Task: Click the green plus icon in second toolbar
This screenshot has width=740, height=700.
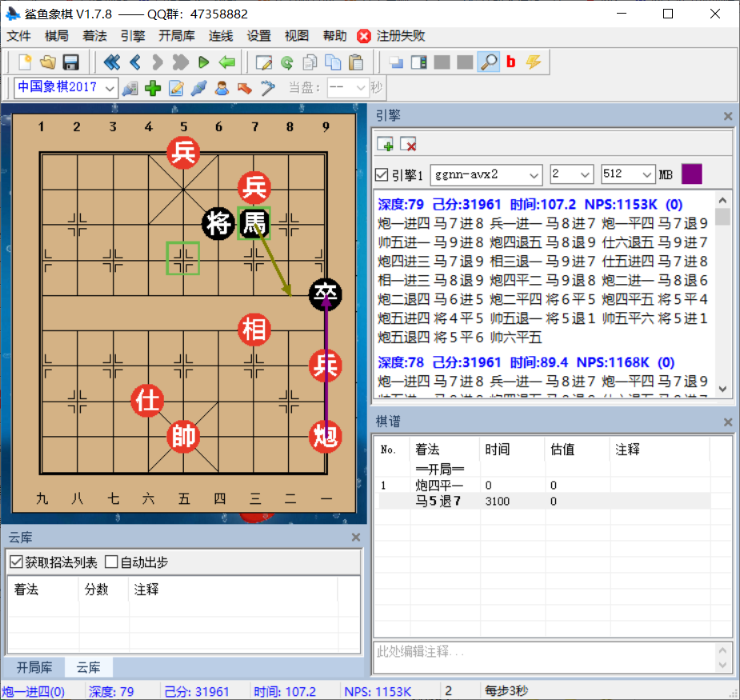Action: tap(153, 88)
